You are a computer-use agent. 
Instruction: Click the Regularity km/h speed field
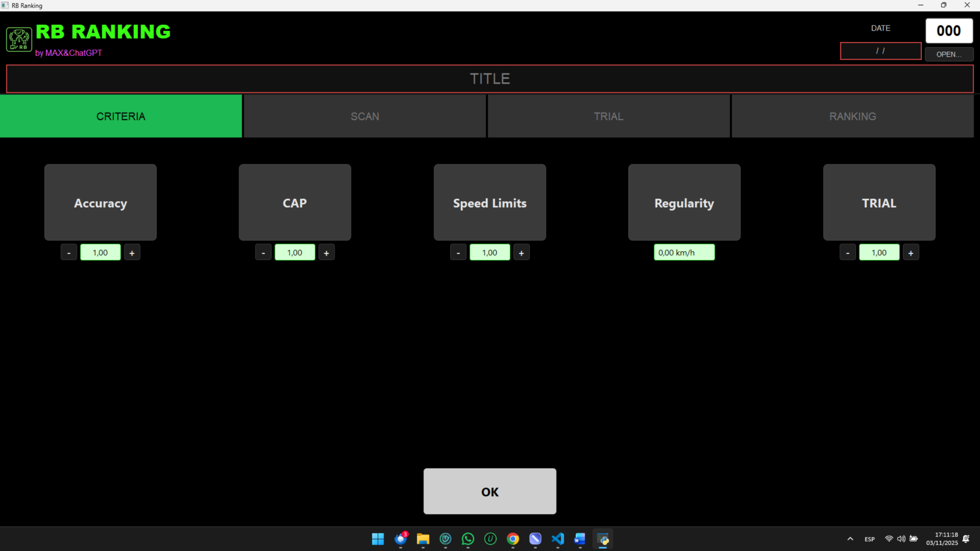pyautogui.click(x=684, y=253)
